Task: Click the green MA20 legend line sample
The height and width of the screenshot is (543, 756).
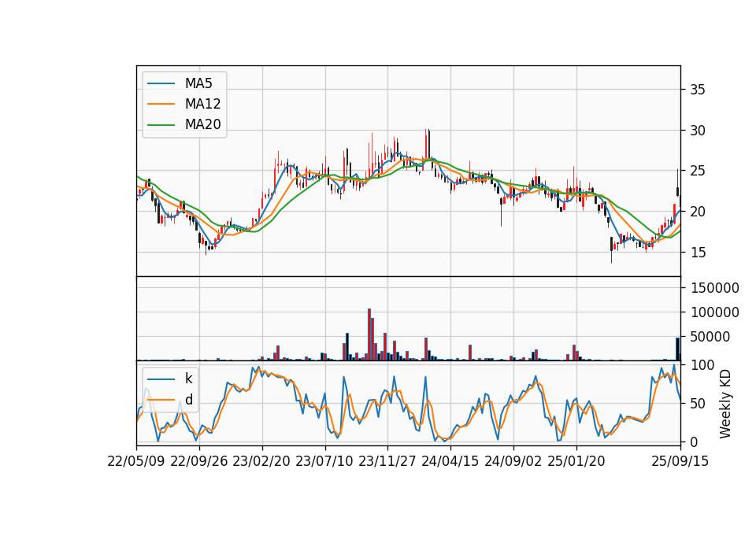Action: (x=161, y=124)
